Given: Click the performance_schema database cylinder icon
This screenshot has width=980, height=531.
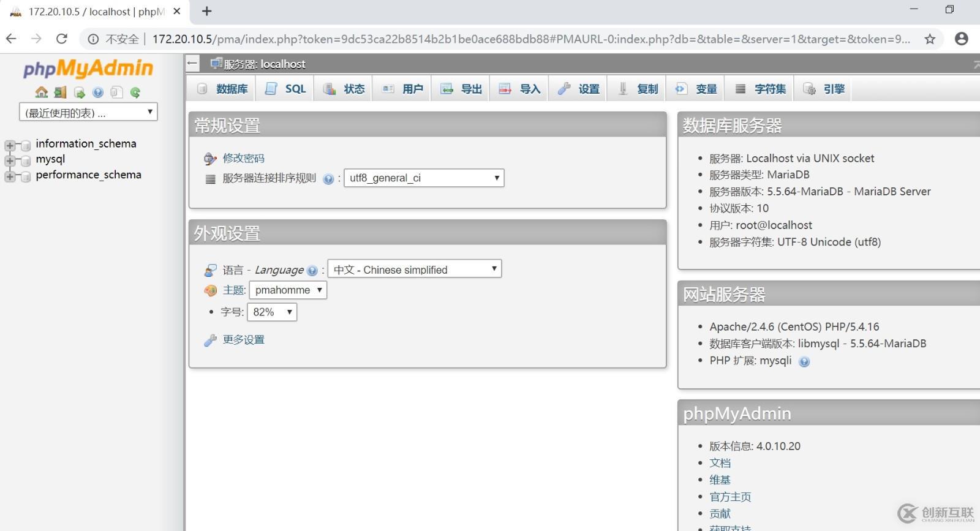Looking at the screenshot, I should 26,176.
